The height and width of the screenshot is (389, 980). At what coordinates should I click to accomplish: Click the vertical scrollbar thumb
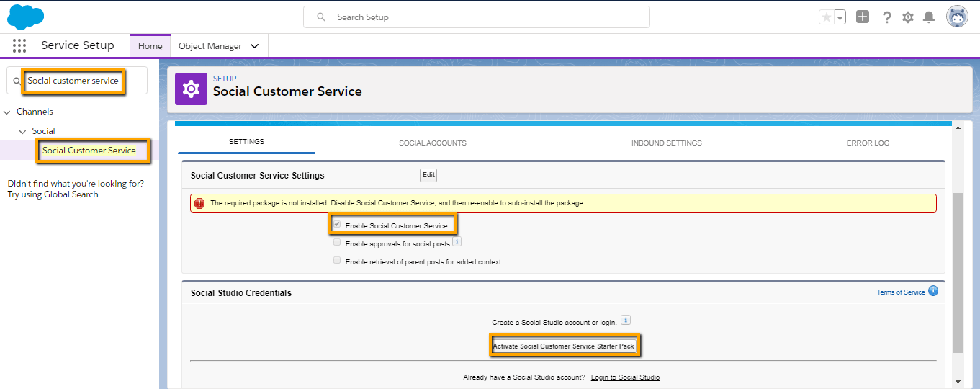click(x=958, y=273)
